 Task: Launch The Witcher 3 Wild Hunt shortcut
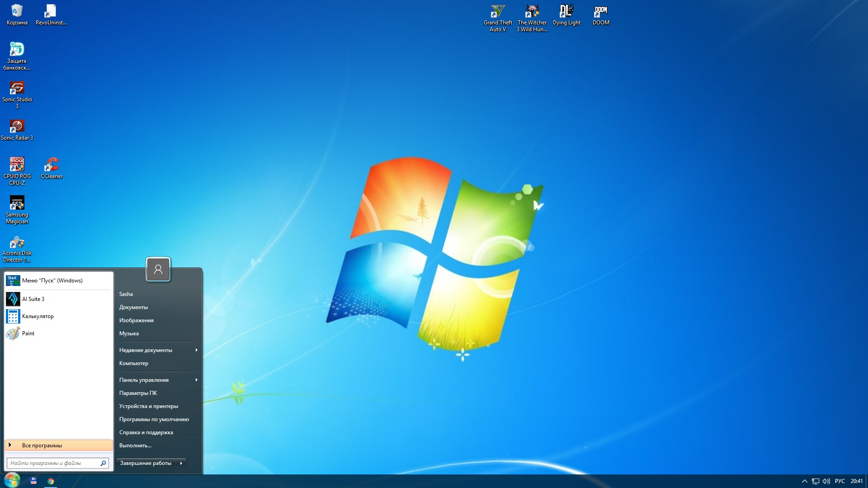[532, 18]
